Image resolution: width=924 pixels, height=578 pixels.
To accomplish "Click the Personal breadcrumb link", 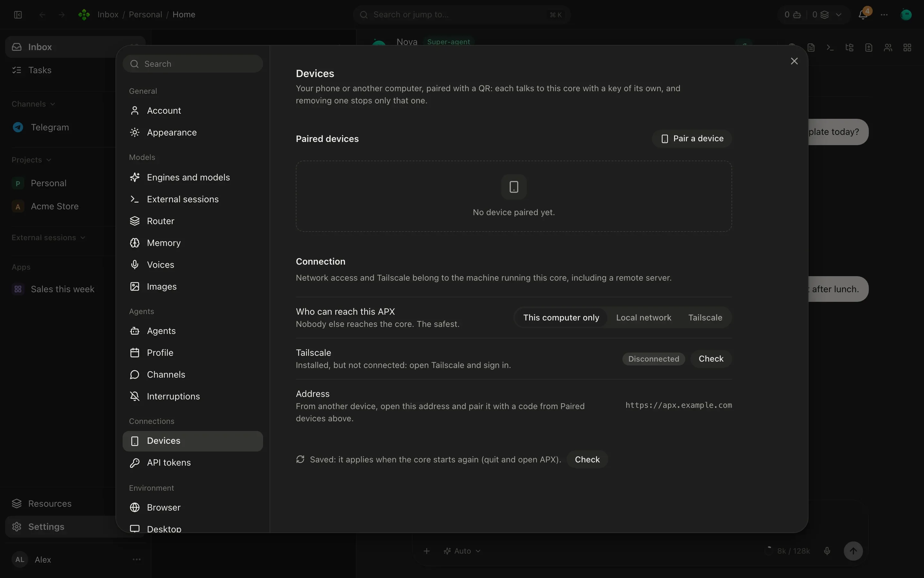I will (x=145, y=14).
